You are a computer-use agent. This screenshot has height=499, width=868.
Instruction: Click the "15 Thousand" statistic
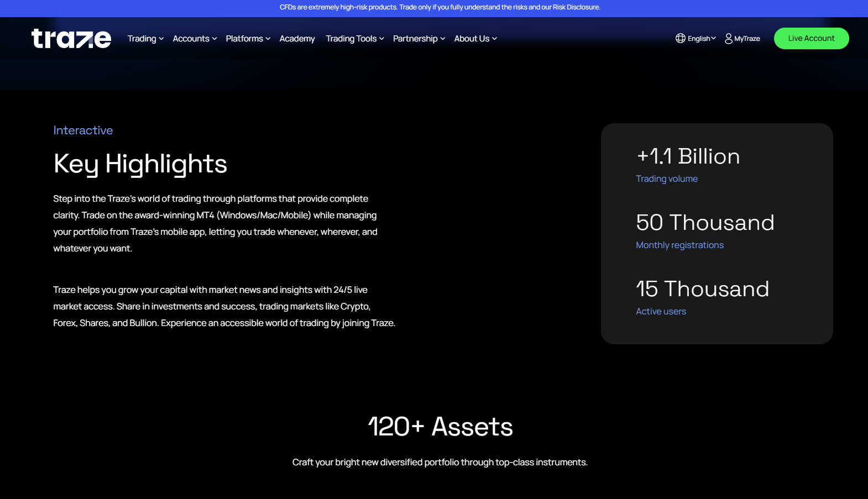click(702, 289)
